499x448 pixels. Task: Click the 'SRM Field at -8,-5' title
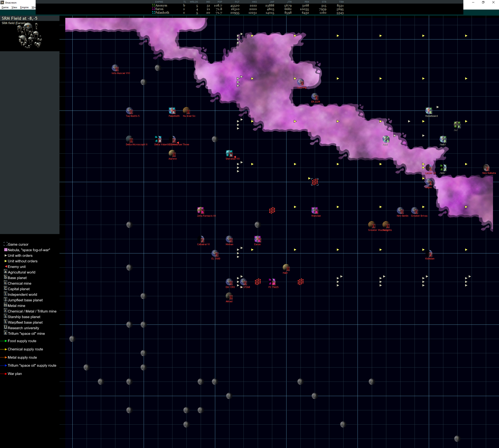pyautogui.click(x=20, y=18)
